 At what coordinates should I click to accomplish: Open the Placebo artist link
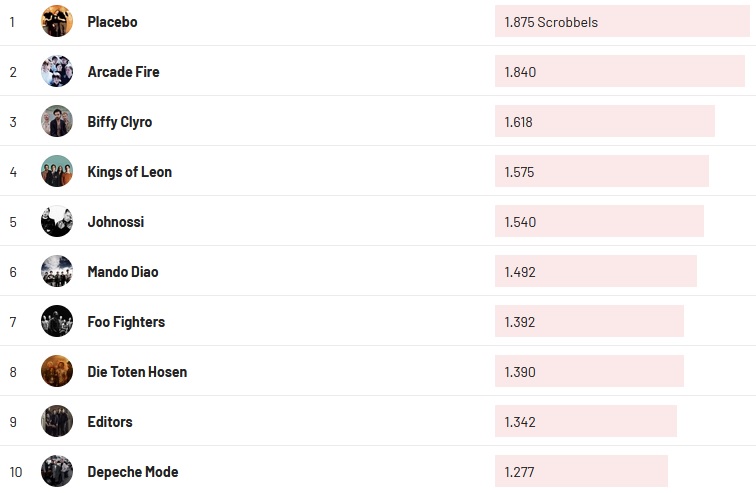point(112,22)
